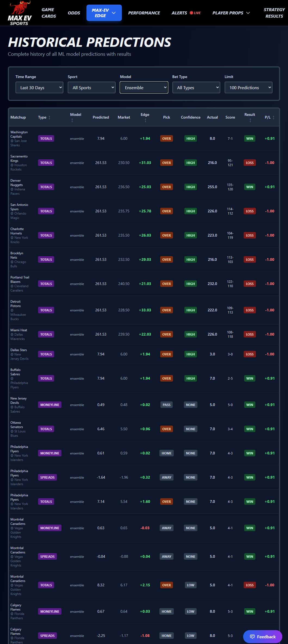
Task: Go to the Game Cards page
Action: click(49, 13)
